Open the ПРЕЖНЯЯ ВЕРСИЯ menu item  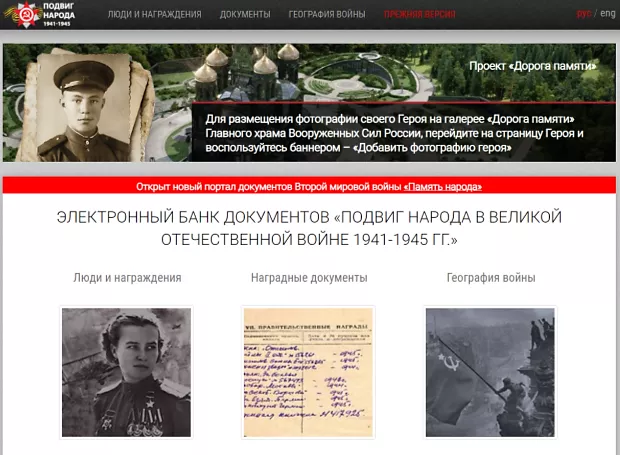pos(420,15)
